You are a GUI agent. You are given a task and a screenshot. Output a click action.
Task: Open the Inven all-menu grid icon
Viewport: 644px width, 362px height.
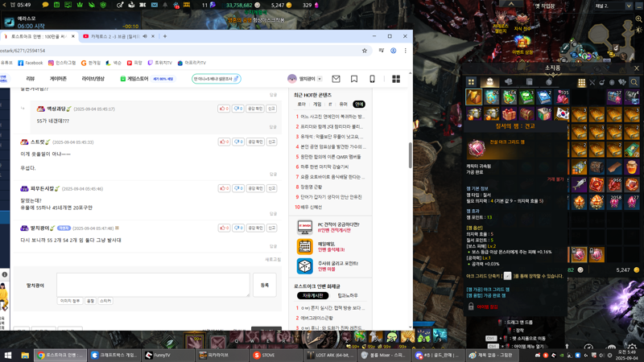click(396, 79)
